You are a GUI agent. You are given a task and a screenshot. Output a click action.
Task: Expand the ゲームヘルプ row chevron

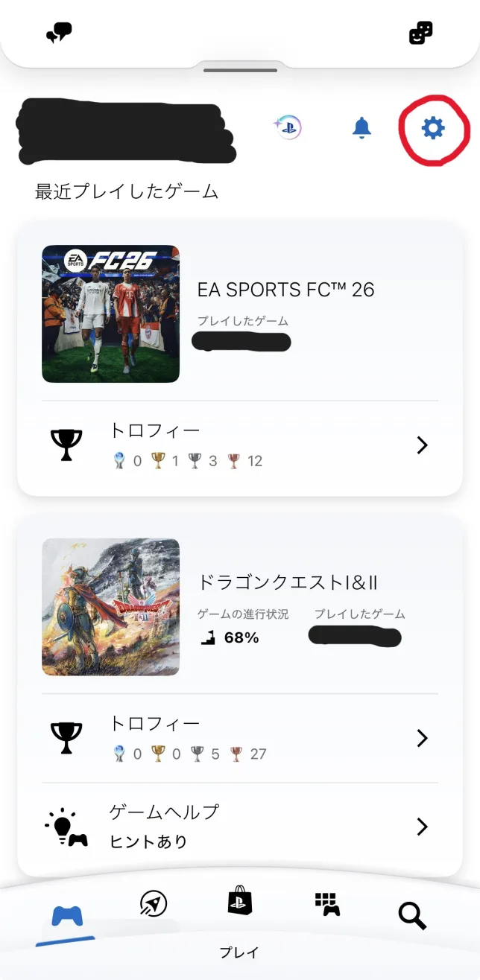pos(423,827)
